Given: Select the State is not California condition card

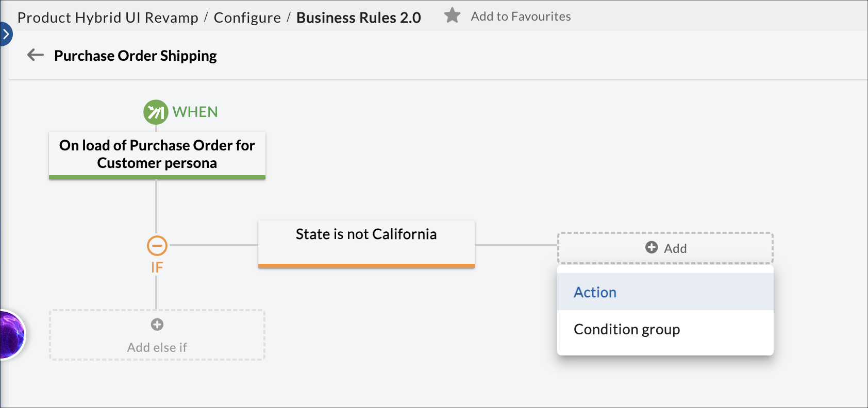Looking at the screenshot, I should tap(366, 242).
